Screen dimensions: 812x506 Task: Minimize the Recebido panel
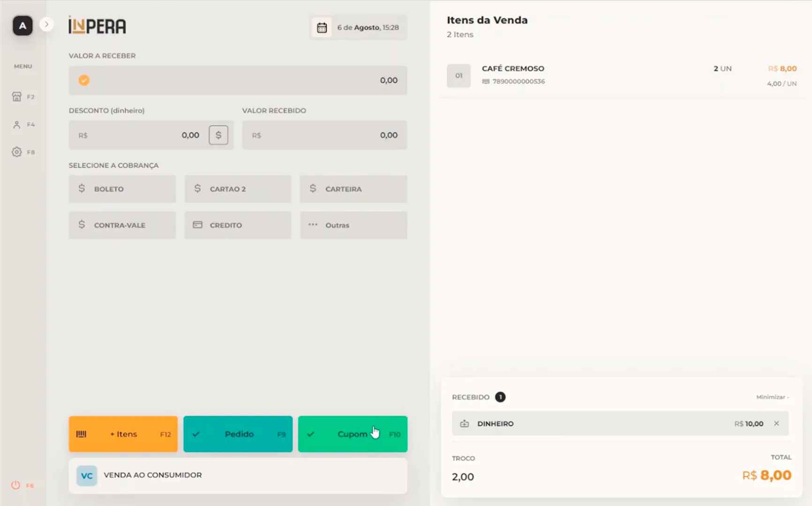pyautogui.click(x=772, y=397)
